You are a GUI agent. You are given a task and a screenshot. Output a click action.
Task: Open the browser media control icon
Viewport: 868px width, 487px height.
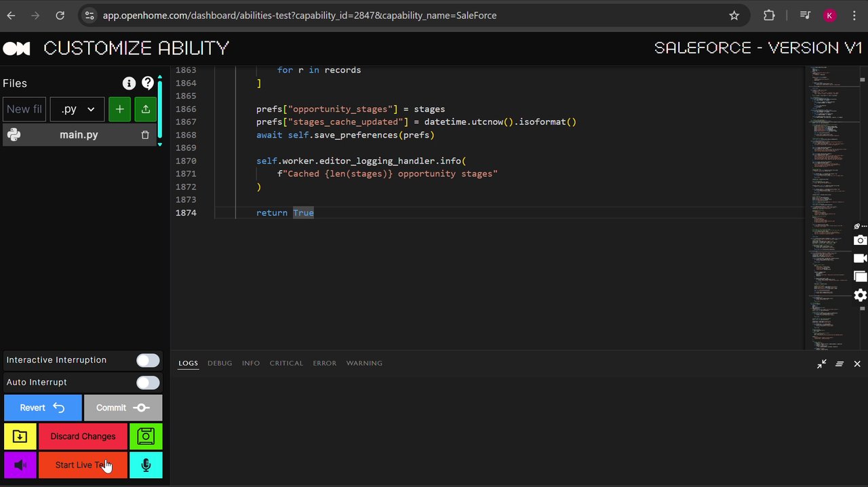click(805, 15)
